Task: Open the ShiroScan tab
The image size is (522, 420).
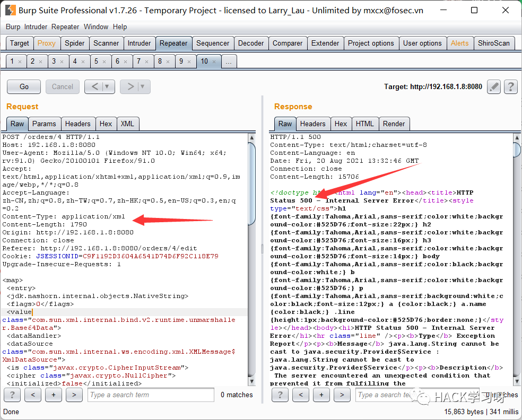Action: pos(494,43)
